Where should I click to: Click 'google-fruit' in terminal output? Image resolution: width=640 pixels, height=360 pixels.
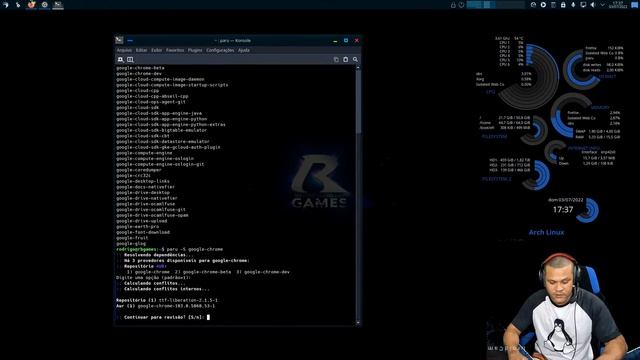pos(132,238)
